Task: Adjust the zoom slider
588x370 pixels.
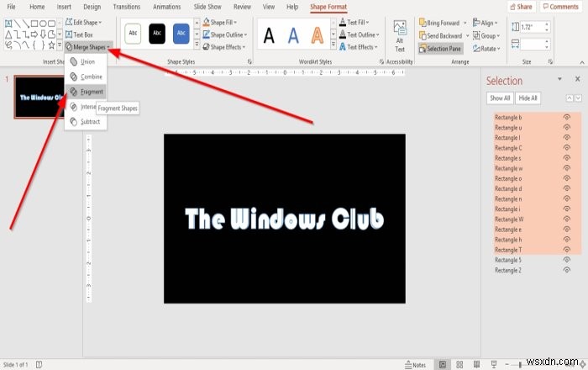Action: pyautogui.click(x=520, y=364)
